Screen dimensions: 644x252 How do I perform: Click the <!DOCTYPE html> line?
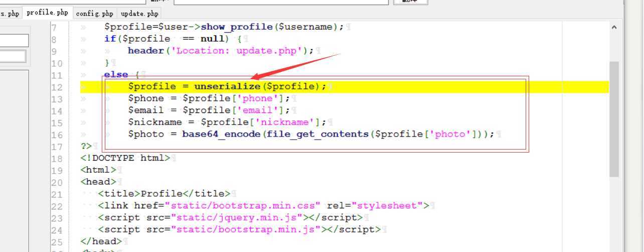click(x=125, y=158)
